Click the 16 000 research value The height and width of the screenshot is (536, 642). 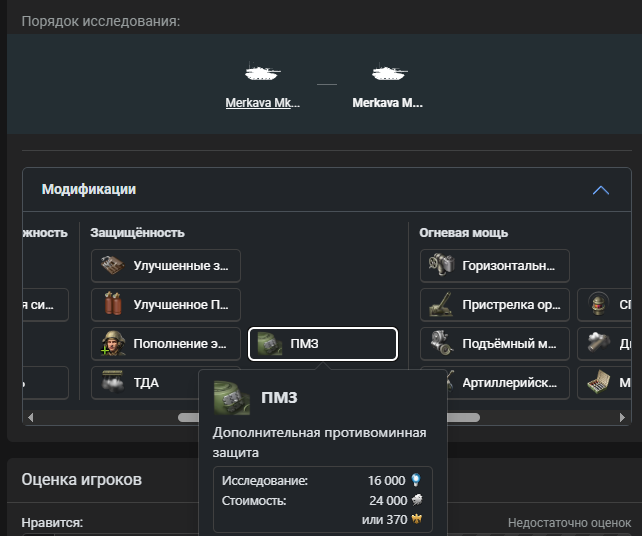(x=387, y=480)
